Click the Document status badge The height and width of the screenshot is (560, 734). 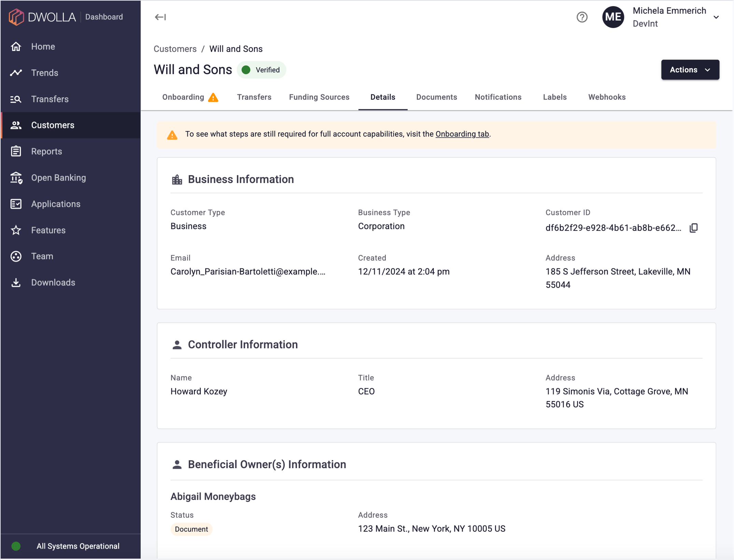click(191, 529)
